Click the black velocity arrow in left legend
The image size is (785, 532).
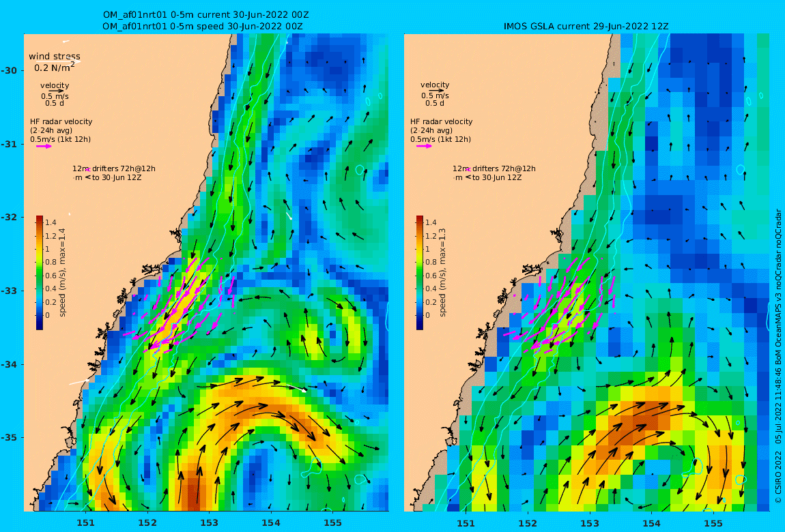coord(55,91)
